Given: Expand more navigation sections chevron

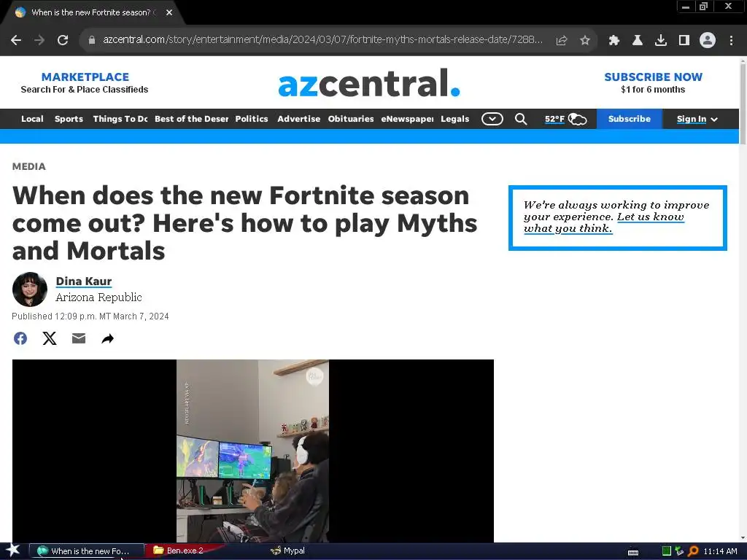Looking at the screenshot, I should 492,119.
